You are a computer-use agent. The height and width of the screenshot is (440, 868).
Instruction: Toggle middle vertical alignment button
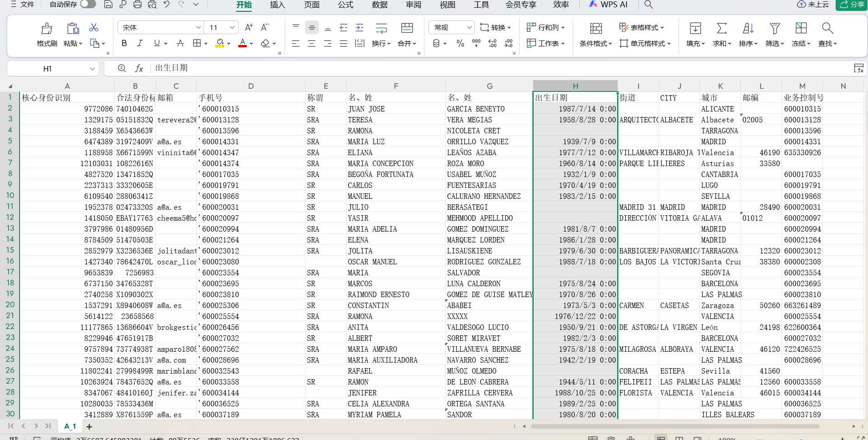click(312, 27)
